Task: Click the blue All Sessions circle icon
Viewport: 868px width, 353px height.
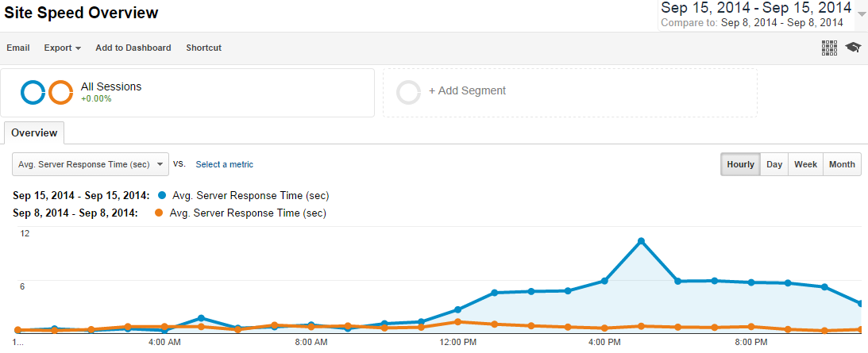Action: (x=33, y=93)
